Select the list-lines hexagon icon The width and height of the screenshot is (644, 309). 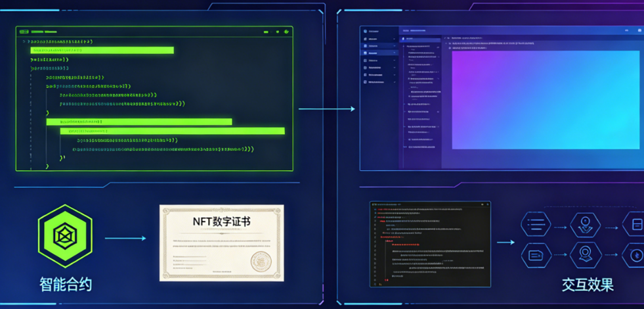coord(536,225)
